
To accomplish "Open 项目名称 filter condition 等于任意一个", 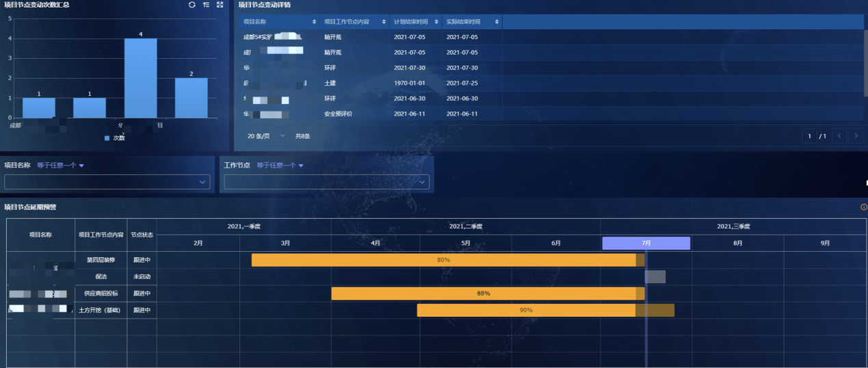I will coord(60,165).
